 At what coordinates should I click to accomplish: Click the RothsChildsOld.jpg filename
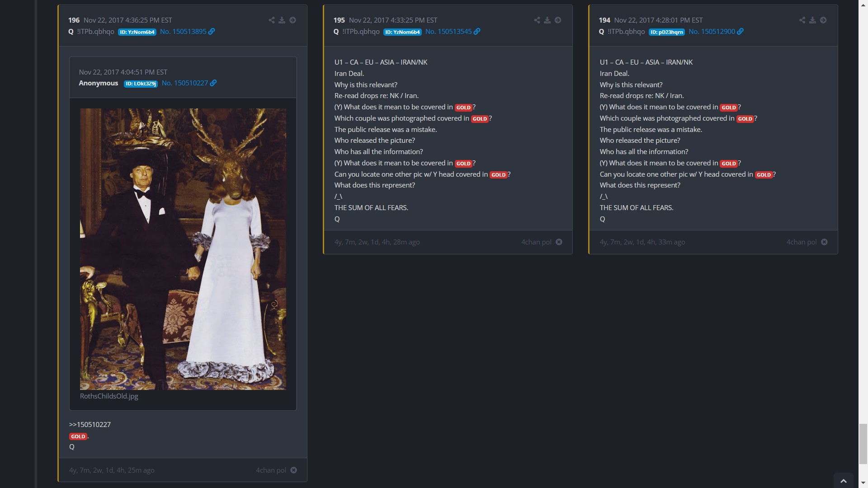point(109,396)
